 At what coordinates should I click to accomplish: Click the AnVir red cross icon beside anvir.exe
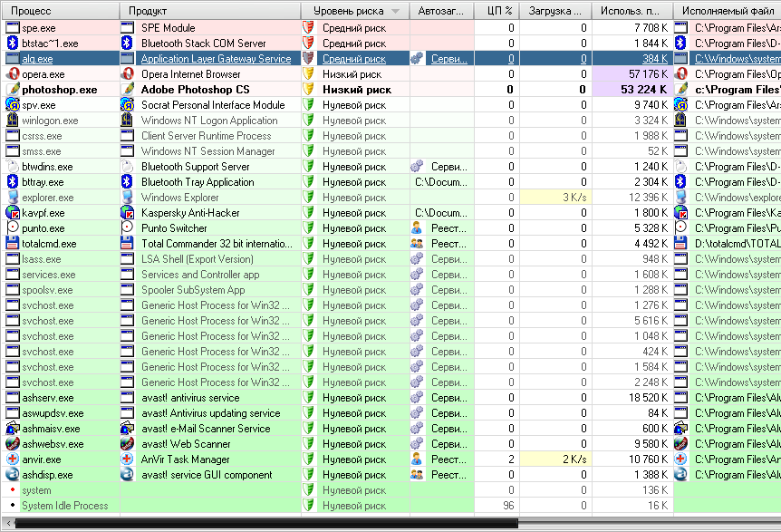12,459
